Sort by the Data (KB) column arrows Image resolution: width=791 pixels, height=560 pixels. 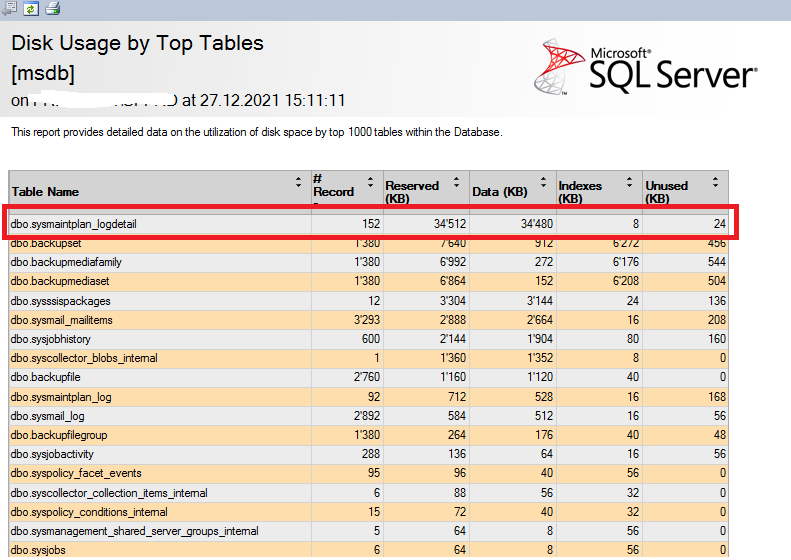pyautogui.click(x=543, y=182)
